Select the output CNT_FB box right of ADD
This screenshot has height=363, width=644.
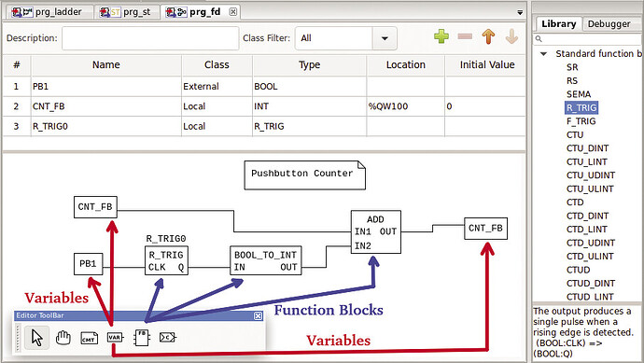tap(486, 229)
